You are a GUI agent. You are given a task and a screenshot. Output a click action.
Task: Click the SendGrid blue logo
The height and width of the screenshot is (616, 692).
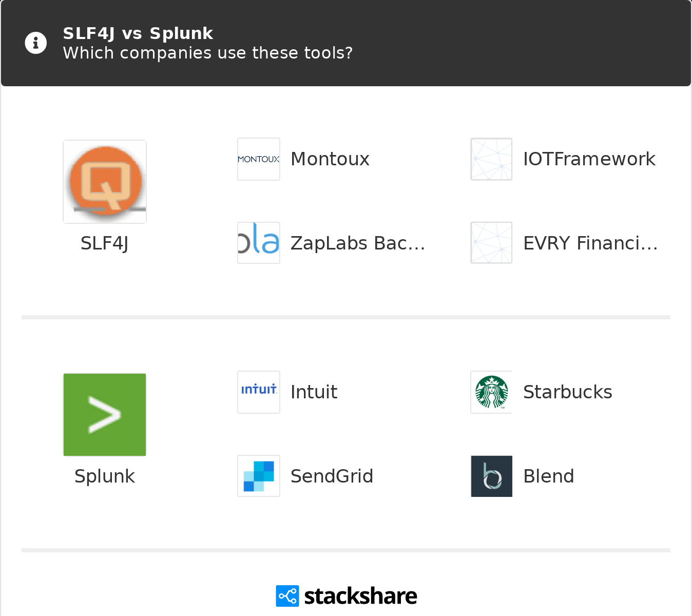pos(258,476)
